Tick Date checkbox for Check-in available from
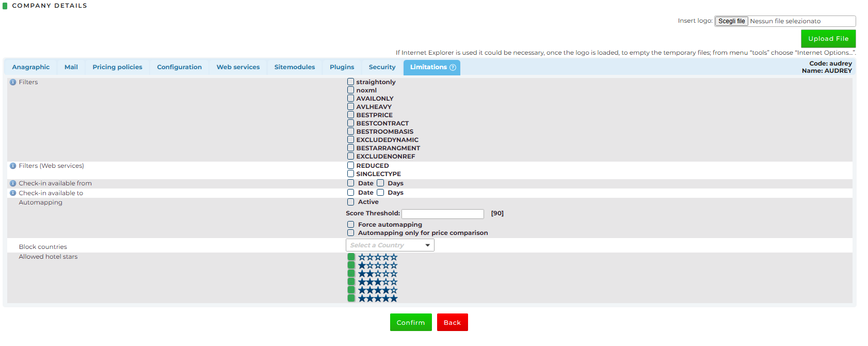 coord(351,183)
